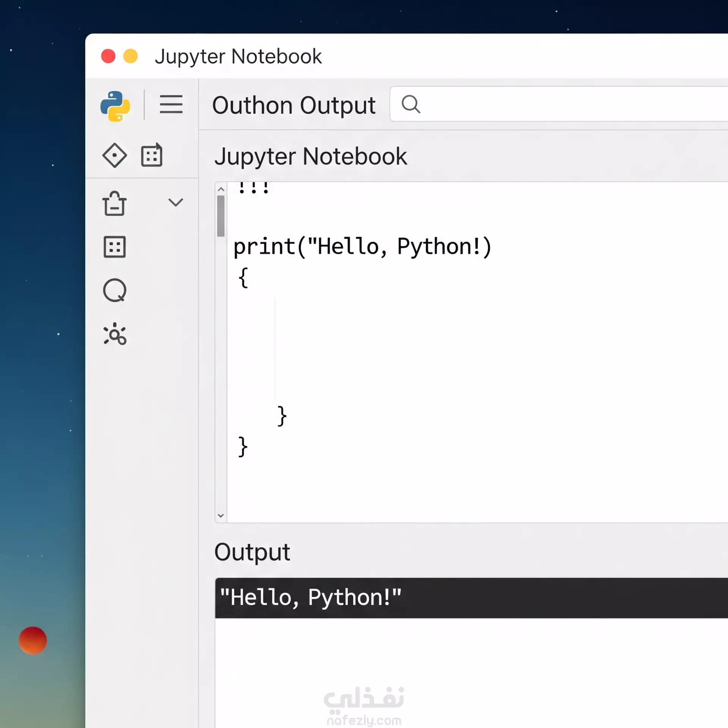The width and height of the screenshot is (728, 728).
Task: Click the red close window button
Action: pyautogui.click(x=108, y=56)
